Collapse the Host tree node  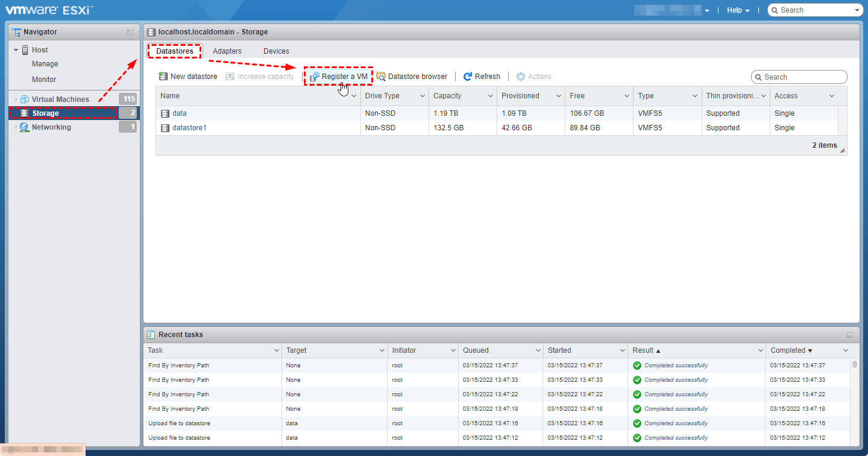click(16, 50)
